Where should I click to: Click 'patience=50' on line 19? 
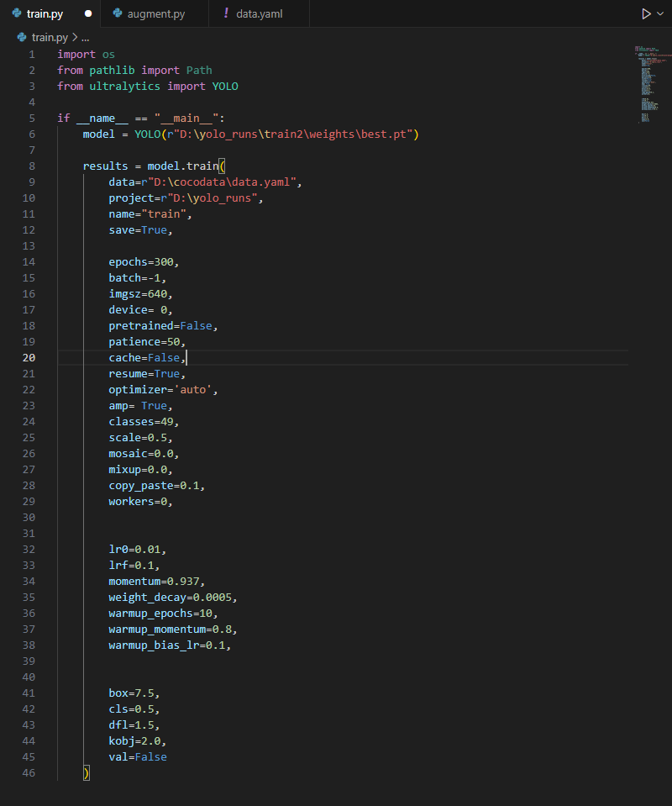point(144,342)
